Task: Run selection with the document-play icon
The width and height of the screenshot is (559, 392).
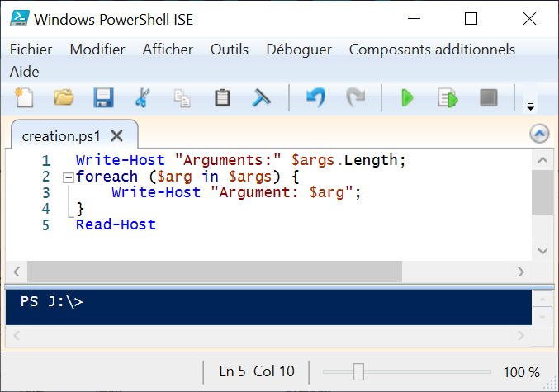Action: tap(448, 98)
